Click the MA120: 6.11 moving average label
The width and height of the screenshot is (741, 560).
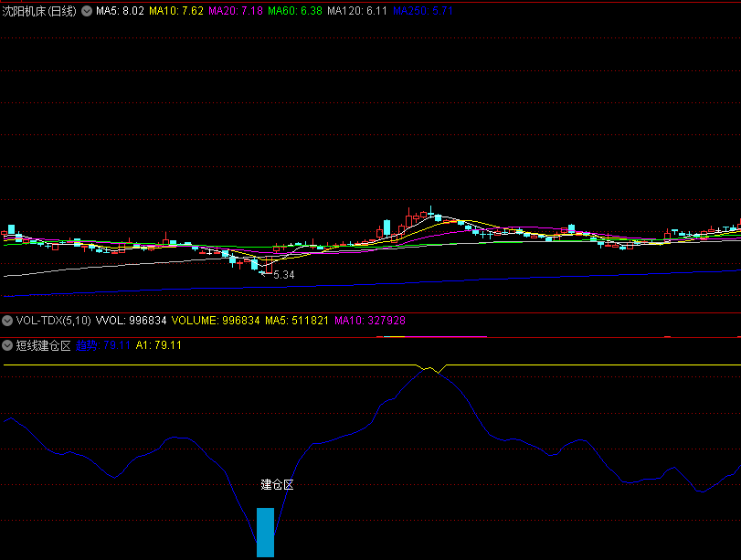357,11
